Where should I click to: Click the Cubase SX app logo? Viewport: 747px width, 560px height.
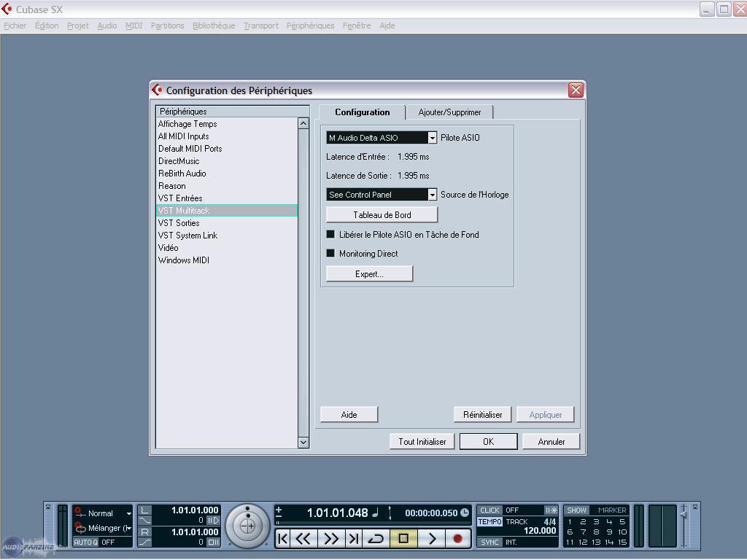[x=7, y=9]
